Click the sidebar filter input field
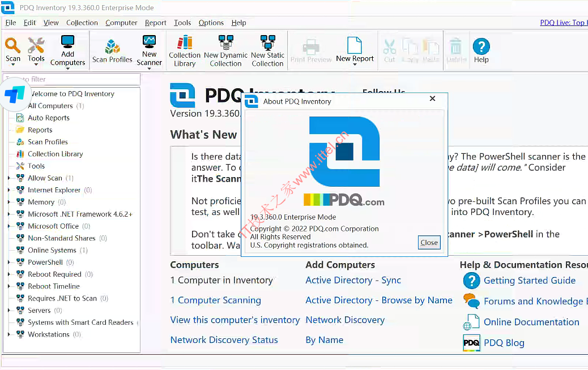 pyautogui.click(x=71, y=79)
